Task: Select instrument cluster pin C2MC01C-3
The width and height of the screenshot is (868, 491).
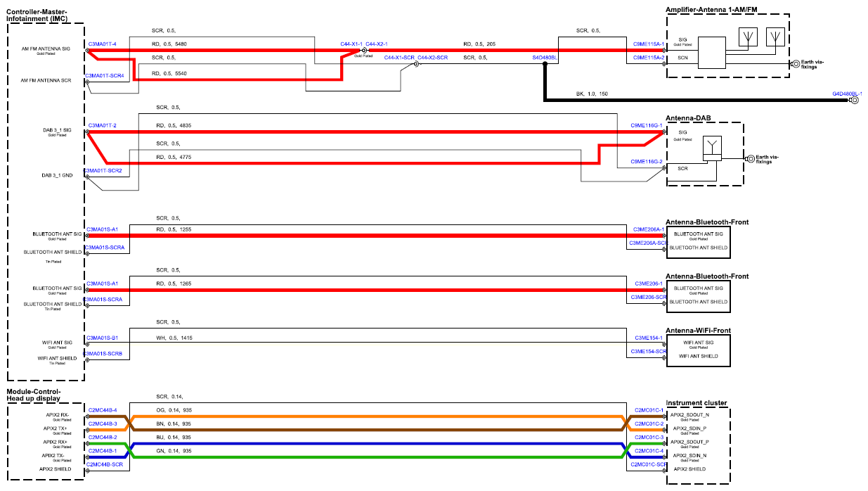Action: point(649,437)
